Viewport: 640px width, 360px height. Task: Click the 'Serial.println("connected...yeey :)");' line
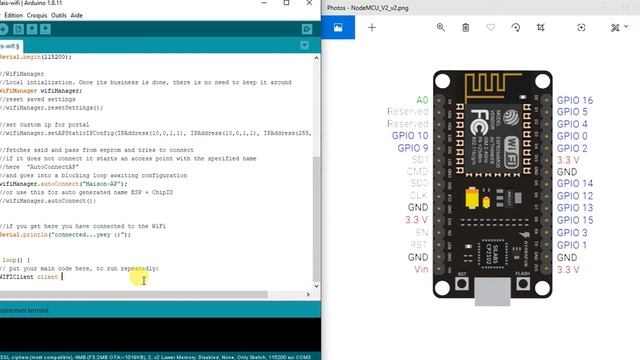tap(65, 235)
